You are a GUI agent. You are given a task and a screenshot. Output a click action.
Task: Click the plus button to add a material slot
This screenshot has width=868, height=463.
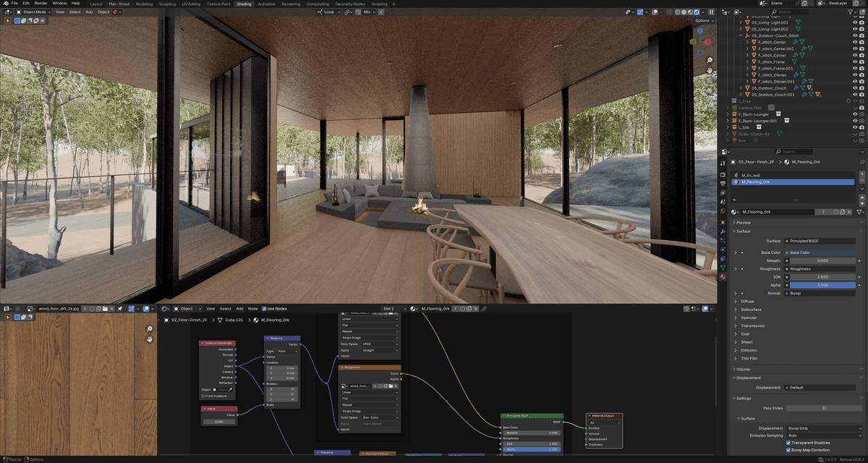pyautogui.click(x=862, y=174)
